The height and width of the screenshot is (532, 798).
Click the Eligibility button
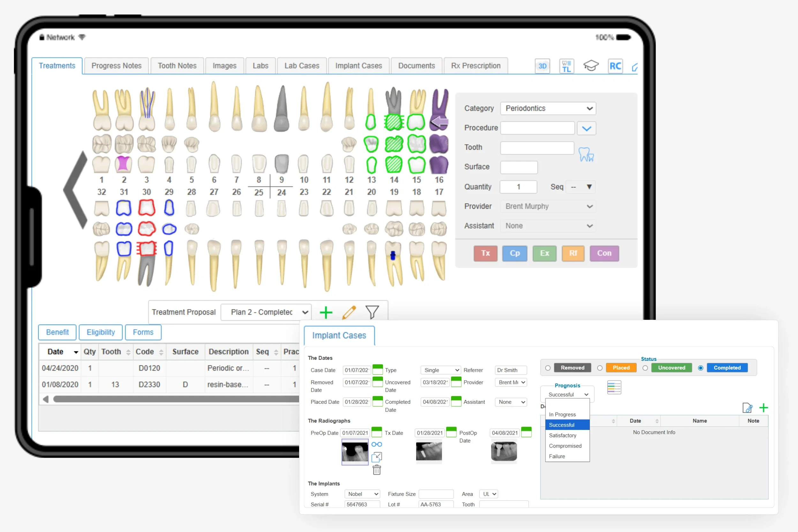[x=101, y=332]
